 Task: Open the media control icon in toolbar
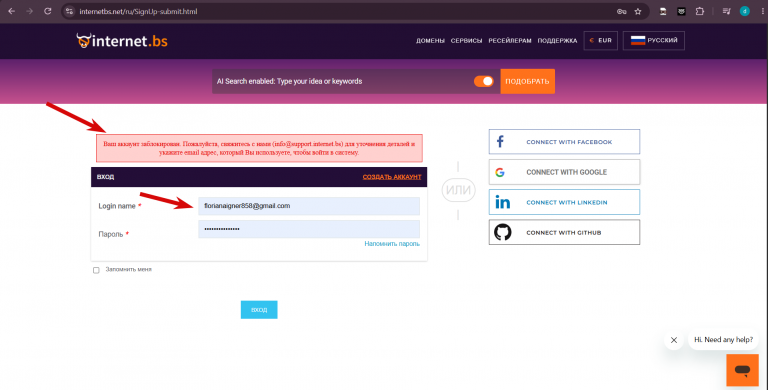(x=726, y=11)
